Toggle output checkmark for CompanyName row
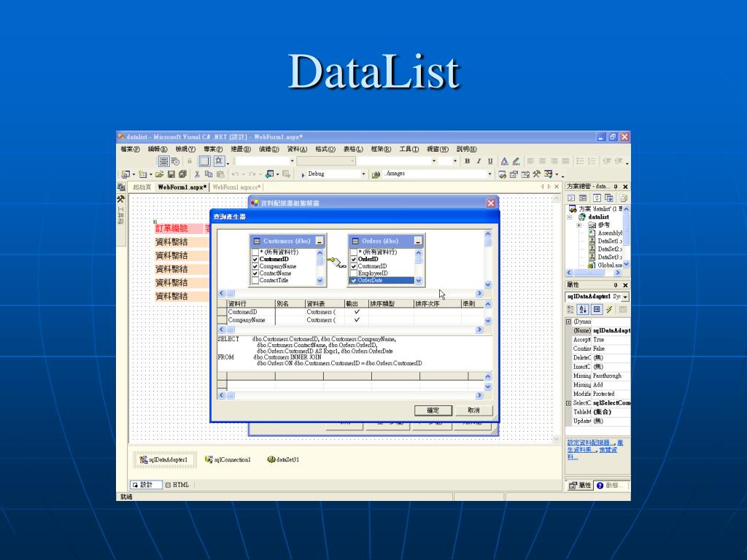747x560 pixels. [x=357, y=320]
